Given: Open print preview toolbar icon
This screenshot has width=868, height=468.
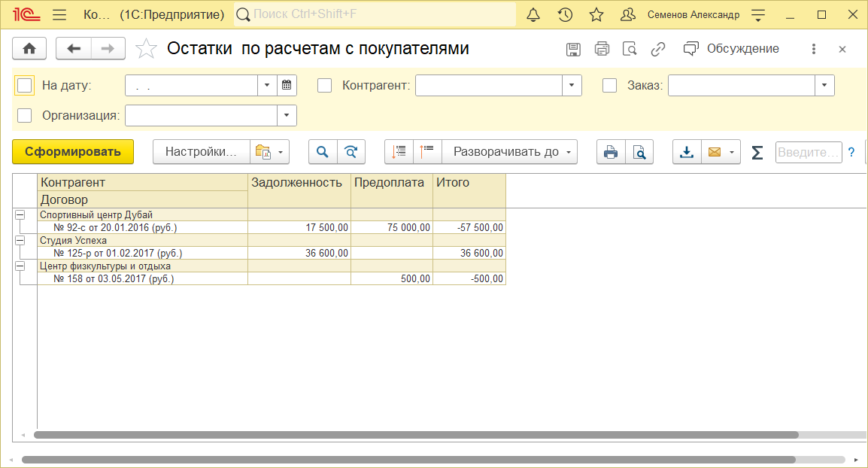Looking at the screenshot, I should tap(639, 152).
